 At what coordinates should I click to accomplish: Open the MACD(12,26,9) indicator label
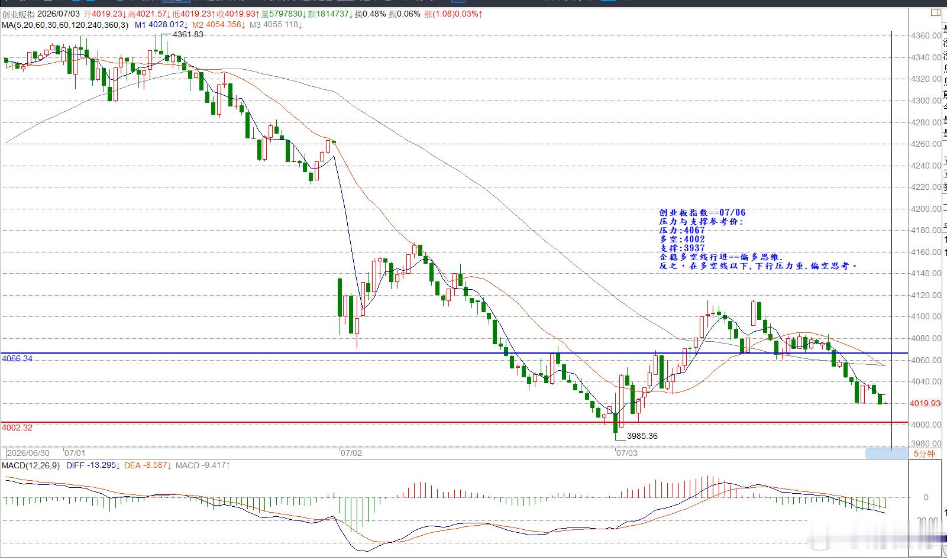(x=31, y=465)
